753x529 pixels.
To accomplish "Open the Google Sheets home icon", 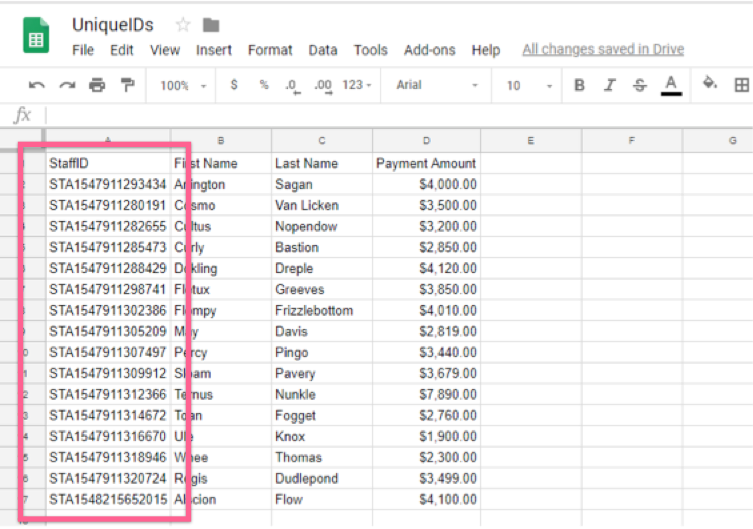I will tap(37, 37).
